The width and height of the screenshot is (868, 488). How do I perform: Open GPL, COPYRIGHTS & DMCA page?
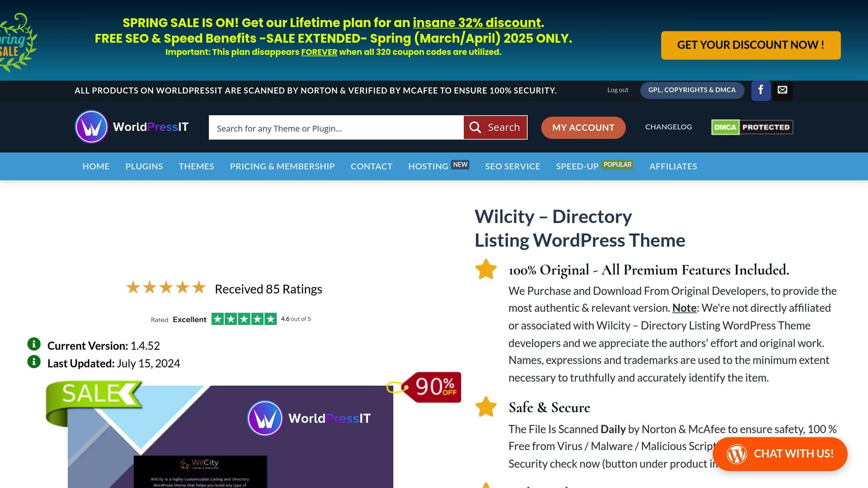[x=692, y=90]
